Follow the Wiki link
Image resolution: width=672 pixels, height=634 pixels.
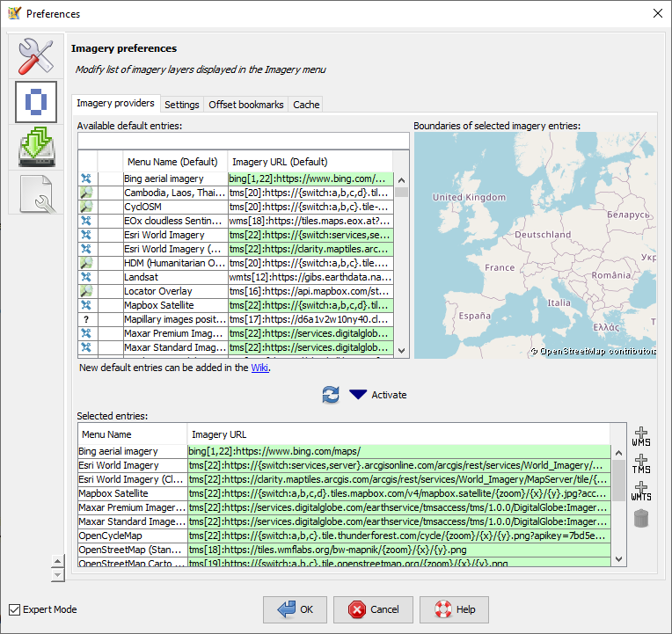point(259,368)
